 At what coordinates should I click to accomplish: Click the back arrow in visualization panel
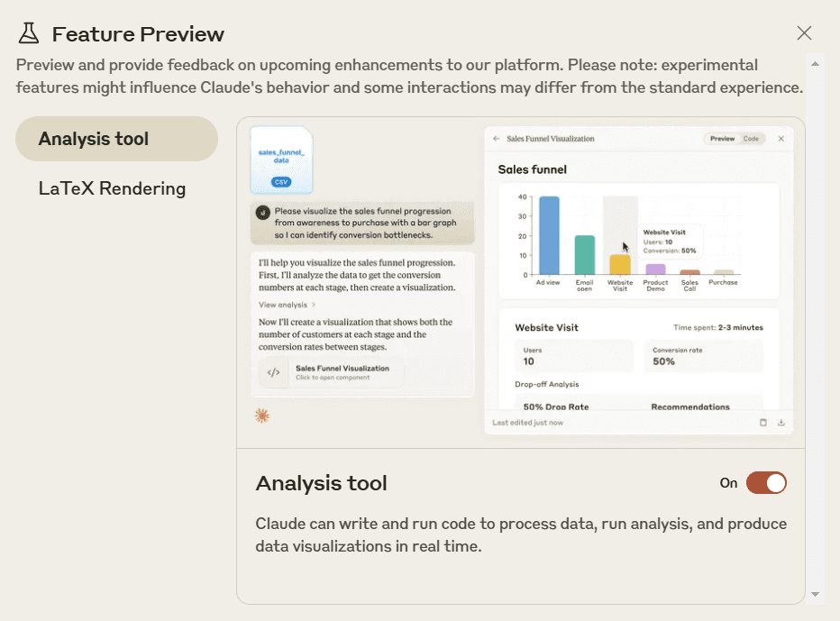496,139
